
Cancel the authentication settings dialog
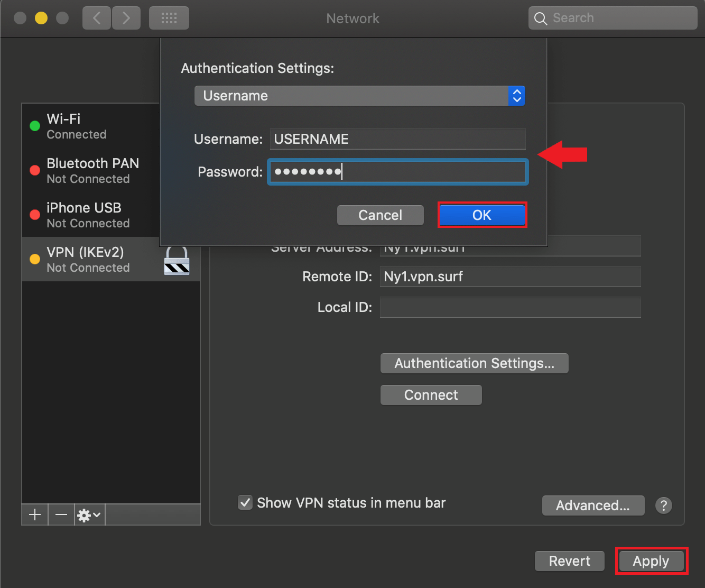tap(380, 215)
